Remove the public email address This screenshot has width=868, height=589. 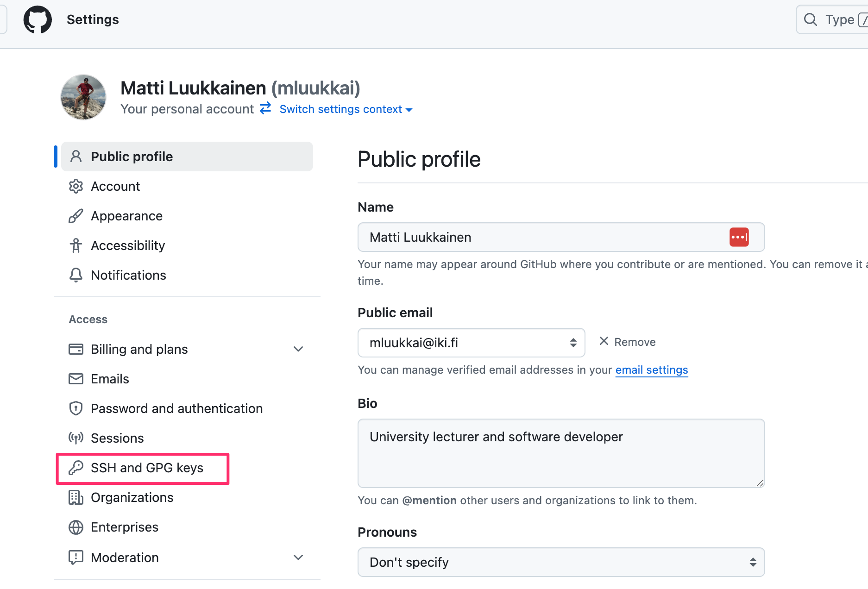pyautogui.click(x=628, y=342)
